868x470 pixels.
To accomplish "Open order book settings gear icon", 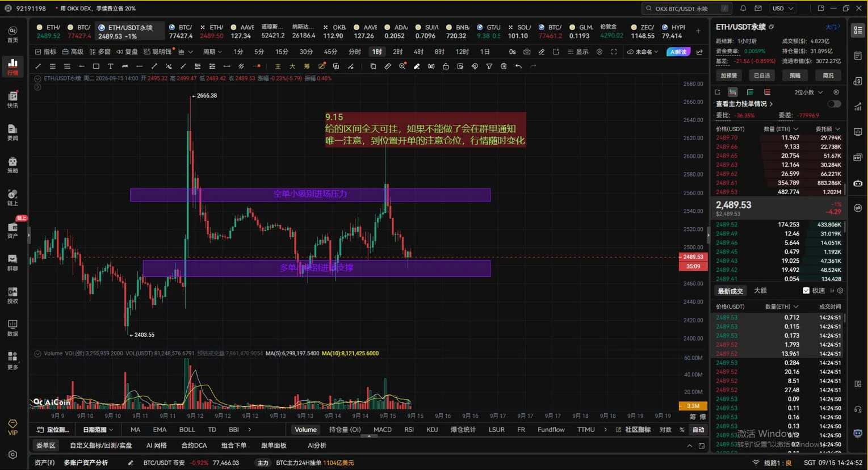I will (x=836, y=92).
